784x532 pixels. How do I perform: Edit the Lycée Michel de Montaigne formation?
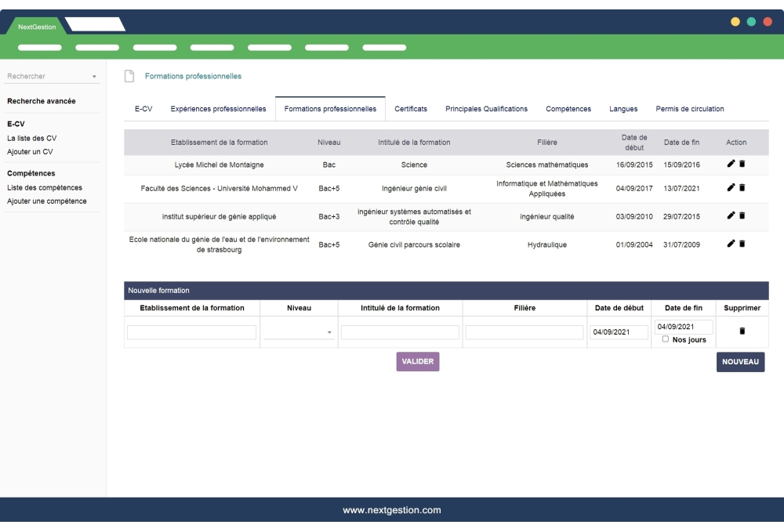(x=731, y=164)
